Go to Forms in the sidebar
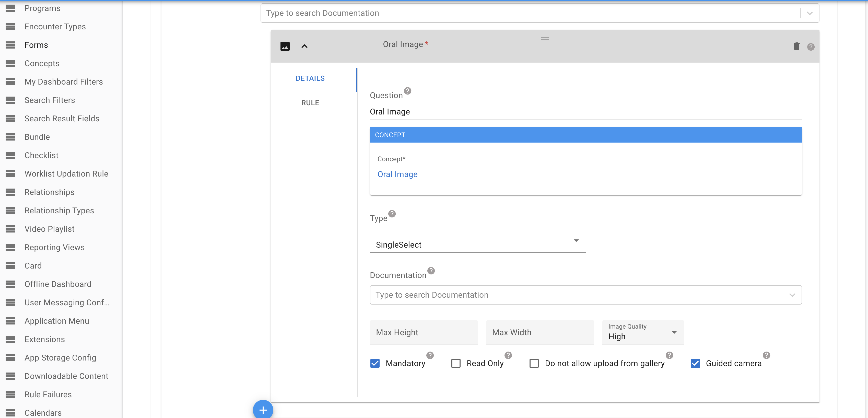Image resolution: width=868 pixels, height=418 pixels. tap(36, 45)
